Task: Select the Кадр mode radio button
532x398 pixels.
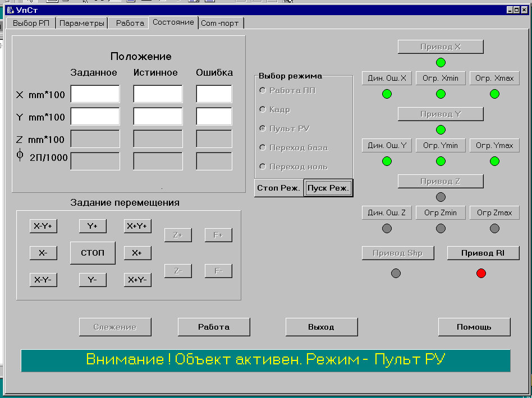Action: tap(275, 109)
